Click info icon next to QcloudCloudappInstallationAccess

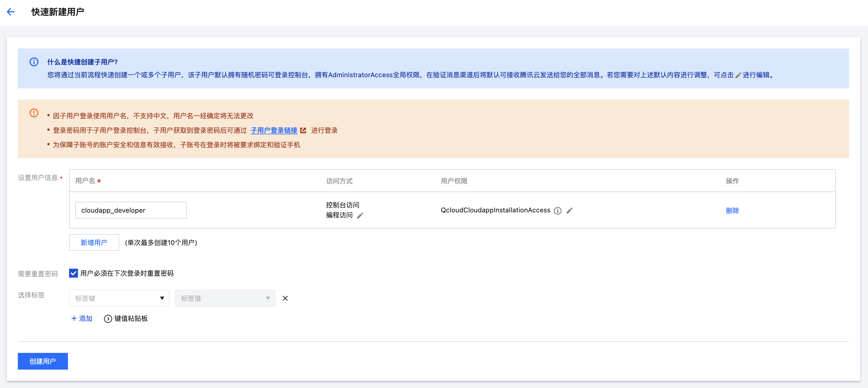pyautogui.click(x=558, y=211)
